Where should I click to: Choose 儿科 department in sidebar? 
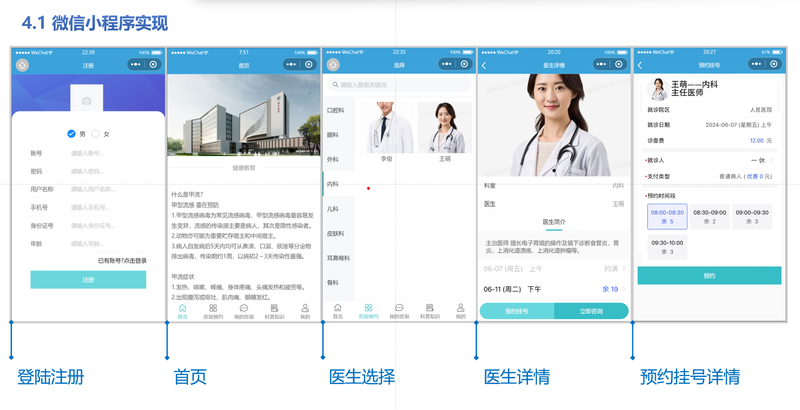click(x=339, y=209)
